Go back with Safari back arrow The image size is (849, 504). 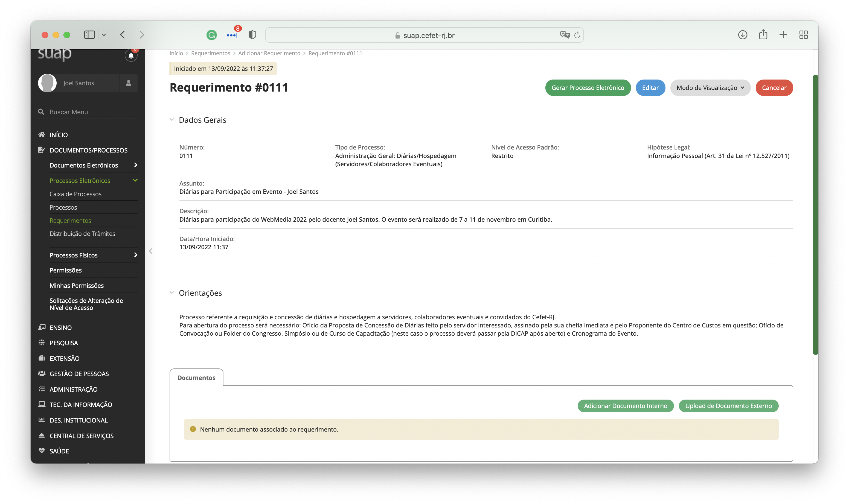[x=123, y=35]
